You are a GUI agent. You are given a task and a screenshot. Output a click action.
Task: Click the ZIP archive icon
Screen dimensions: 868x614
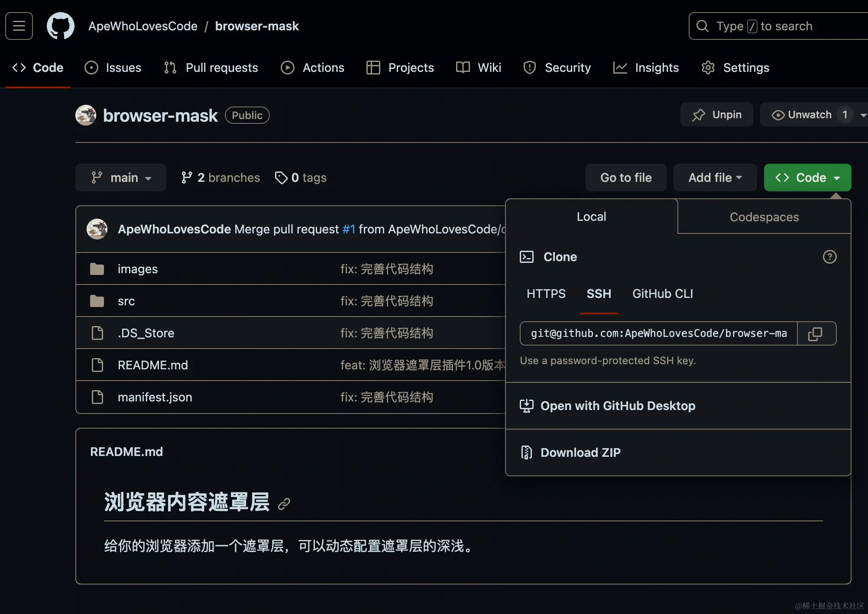click(x=527, y=452)
